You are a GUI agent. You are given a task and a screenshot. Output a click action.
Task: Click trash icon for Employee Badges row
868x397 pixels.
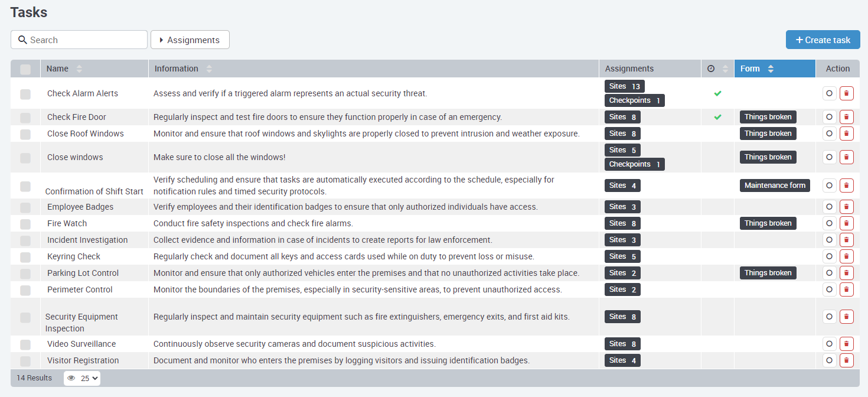(x=846, y=207)
